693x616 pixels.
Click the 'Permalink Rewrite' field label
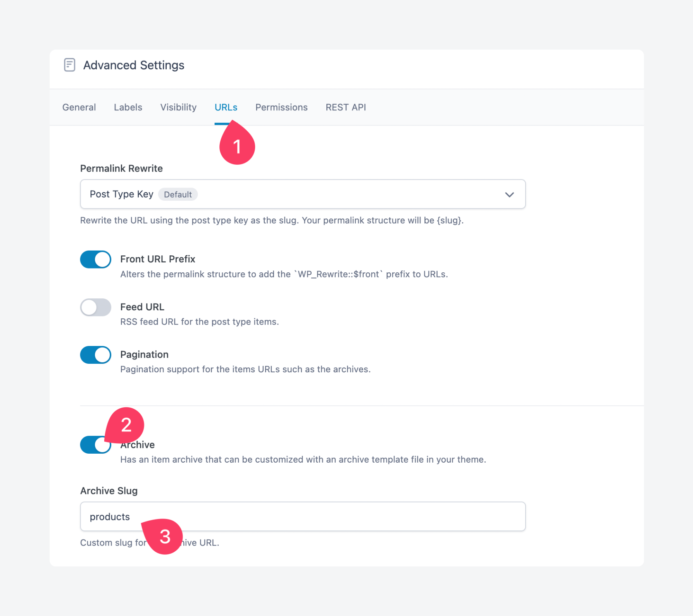click(121, 169)
